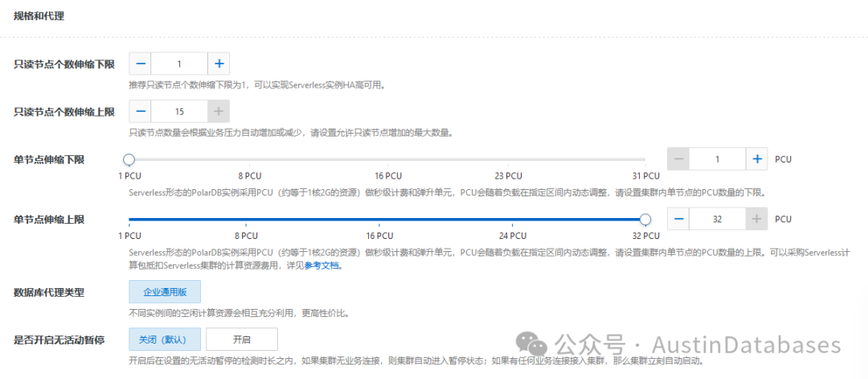Open the 参考文档 reference link
This screenshot has height=379, width=868.
click(x=321, y=266)
